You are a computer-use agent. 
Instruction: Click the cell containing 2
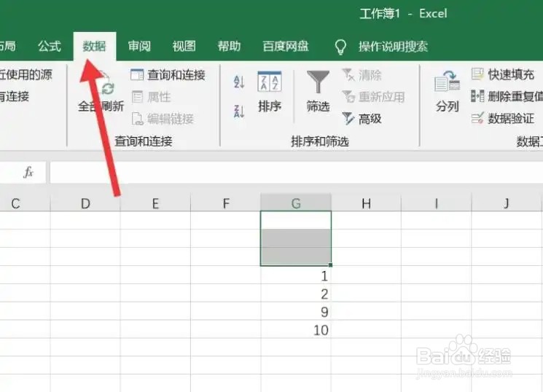pos(296,294)
